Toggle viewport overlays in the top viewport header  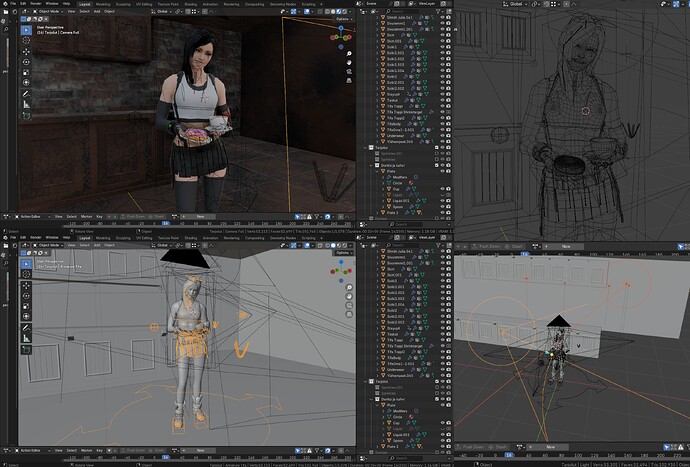tap(307, 11)
